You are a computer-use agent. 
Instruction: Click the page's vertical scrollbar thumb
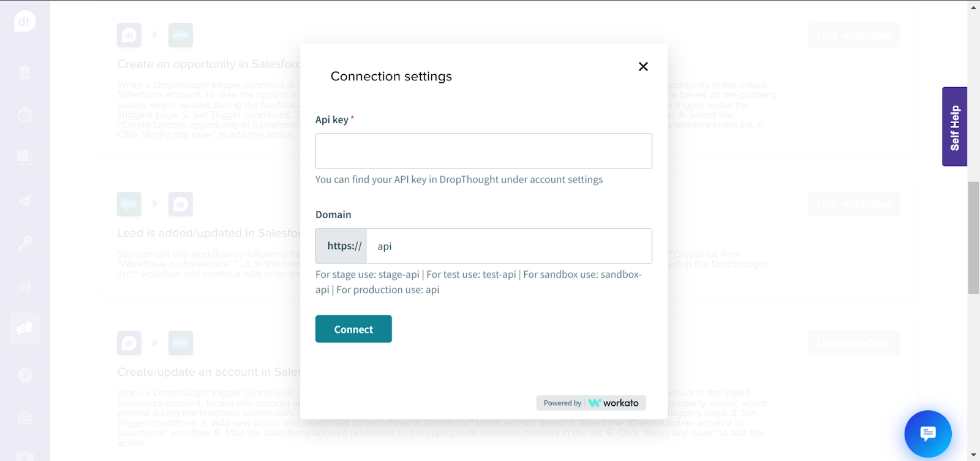click(973, 237)
